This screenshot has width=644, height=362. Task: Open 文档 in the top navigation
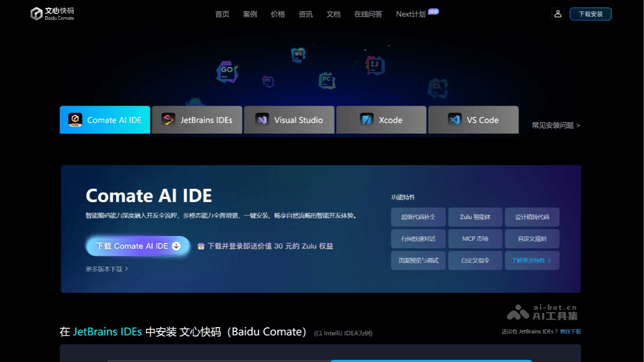pyautogui.click(x=333, y=14)
